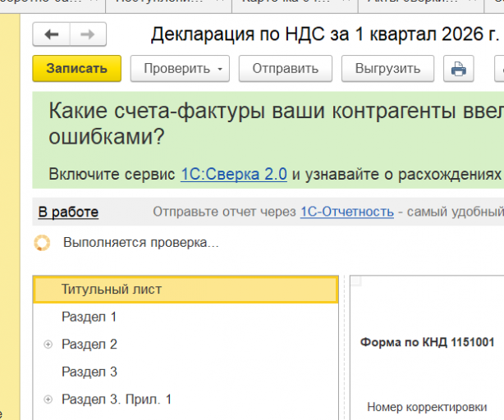Click the declaration title heading
The height and width of the screenshot is (420, 504).
325,34
